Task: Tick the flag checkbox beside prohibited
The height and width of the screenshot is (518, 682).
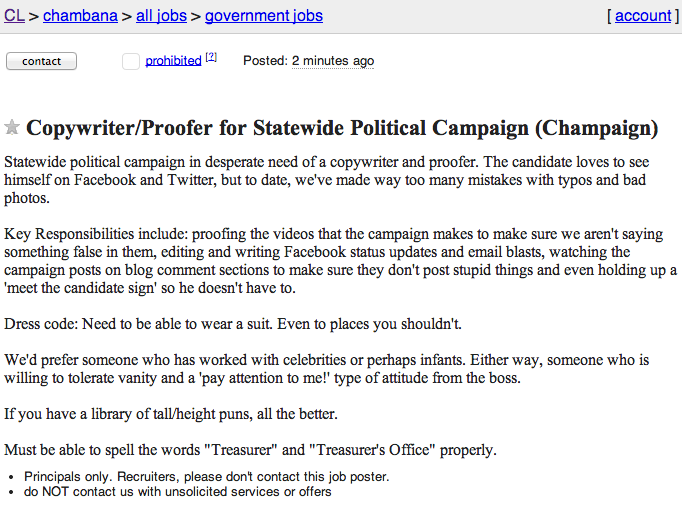Action: pos(130,61)
